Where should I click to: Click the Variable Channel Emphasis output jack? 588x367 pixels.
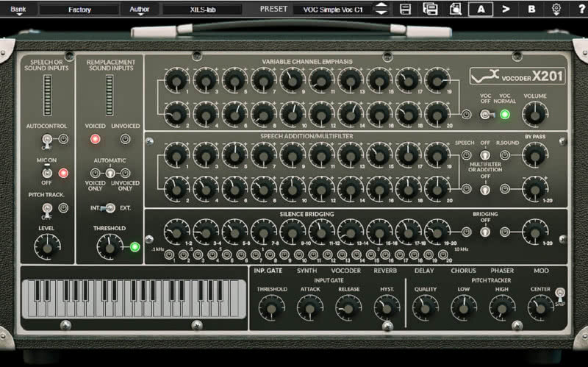coord(466,114)
